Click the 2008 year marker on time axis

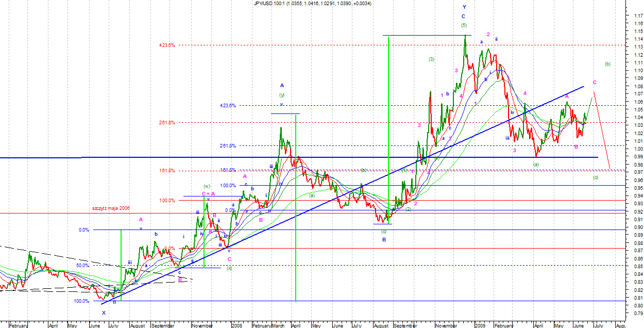click(x=237, y=325)
